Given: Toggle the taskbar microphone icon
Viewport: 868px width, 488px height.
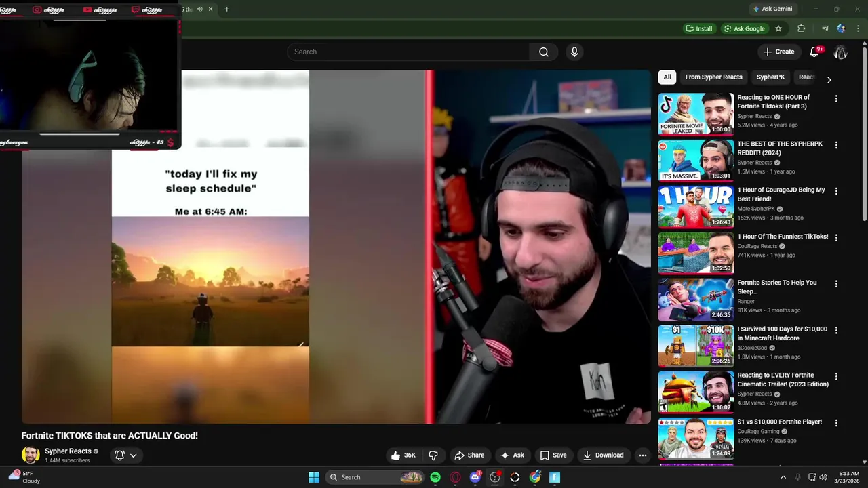Looking at the screenshot, I should (797, 477).
